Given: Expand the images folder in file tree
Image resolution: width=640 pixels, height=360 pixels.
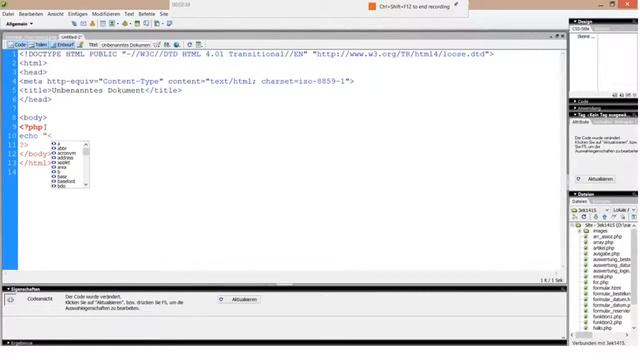Looking at the screenshot, I should [580, 231].
